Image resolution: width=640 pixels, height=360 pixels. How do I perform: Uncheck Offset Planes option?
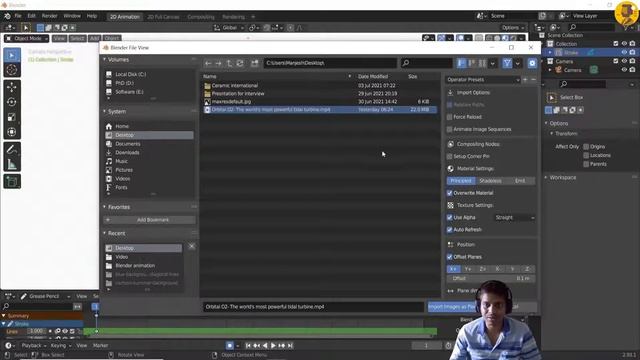tap(449, 257)
